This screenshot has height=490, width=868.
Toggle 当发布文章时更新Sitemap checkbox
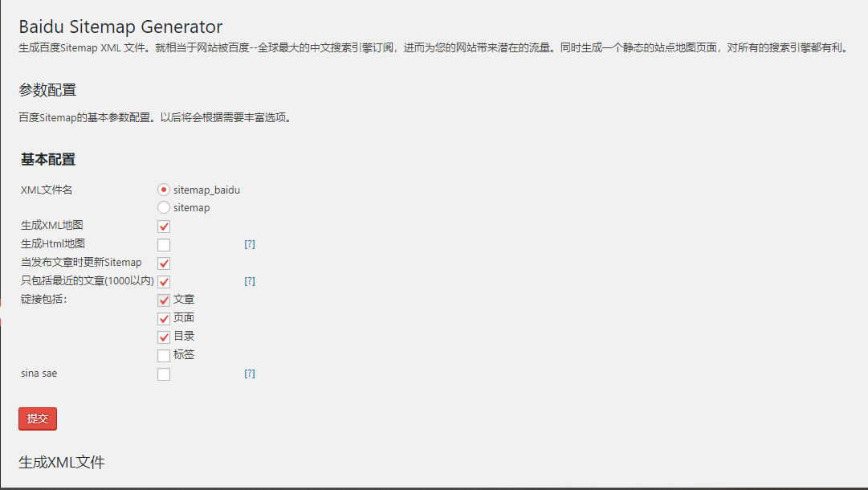[164, 263]
